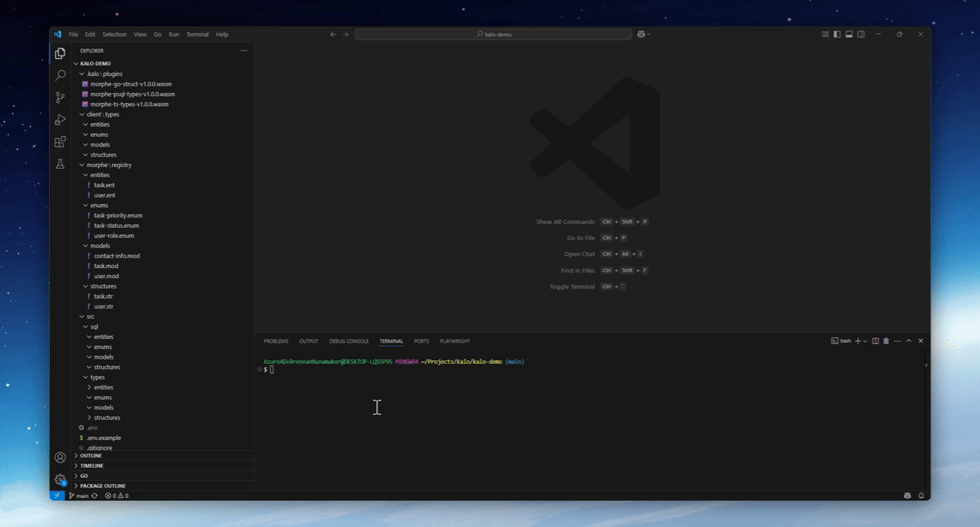Toggle the bottom panel layout button

pos(848,34)
